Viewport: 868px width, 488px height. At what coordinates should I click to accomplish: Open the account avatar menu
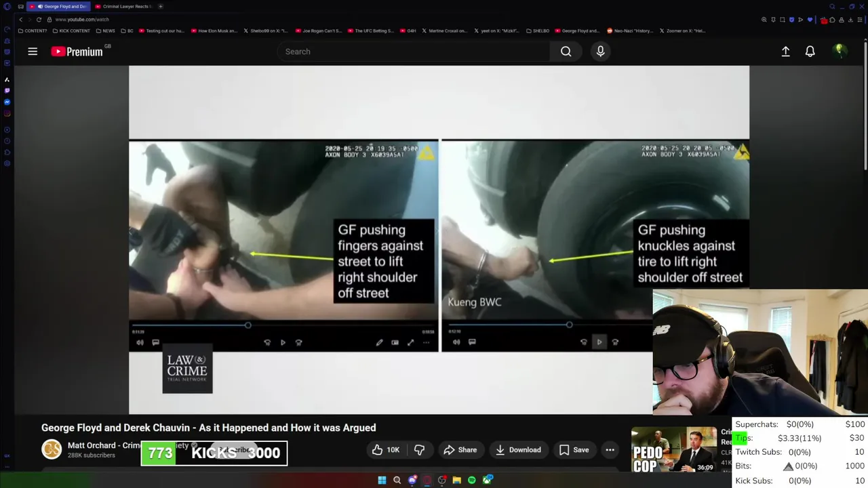[x=840, y=51]
